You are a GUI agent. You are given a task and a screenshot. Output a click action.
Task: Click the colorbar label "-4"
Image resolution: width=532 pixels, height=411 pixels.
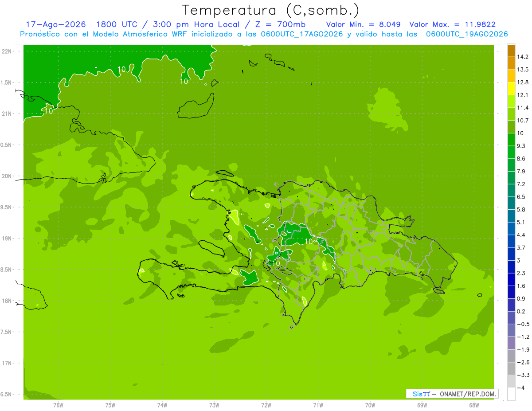point(520,388)
